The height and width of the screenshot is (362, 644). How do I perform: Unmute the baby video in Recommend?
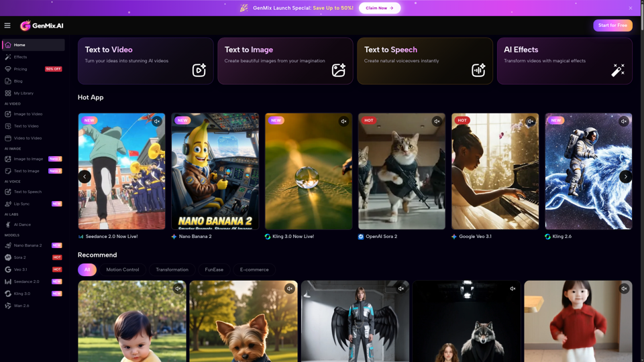coord(178,288)
